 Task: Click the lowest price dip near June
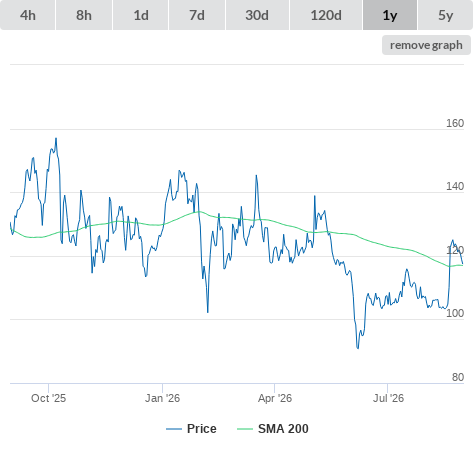click(x=358, y=348)
